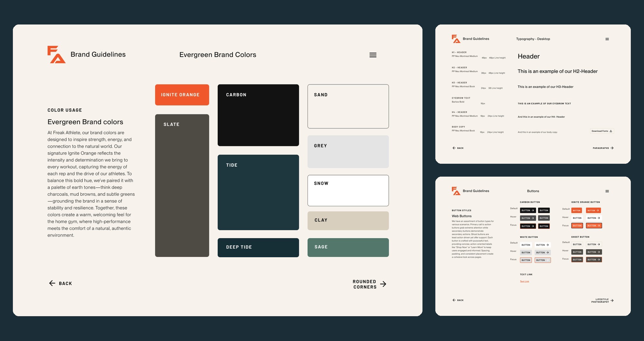Click FA logo on Typography panel
644x341 pixels.
pyautogui.click(x=456, y=39)
